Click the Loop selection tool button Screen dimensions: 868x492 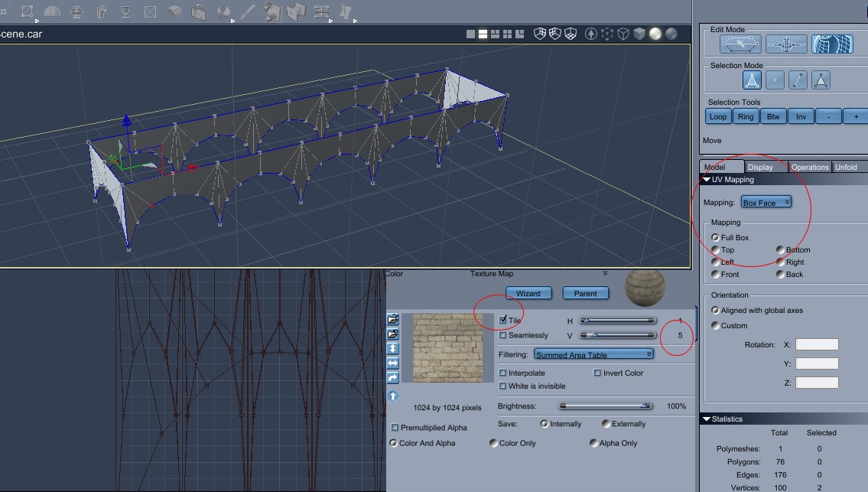(717, 116)
